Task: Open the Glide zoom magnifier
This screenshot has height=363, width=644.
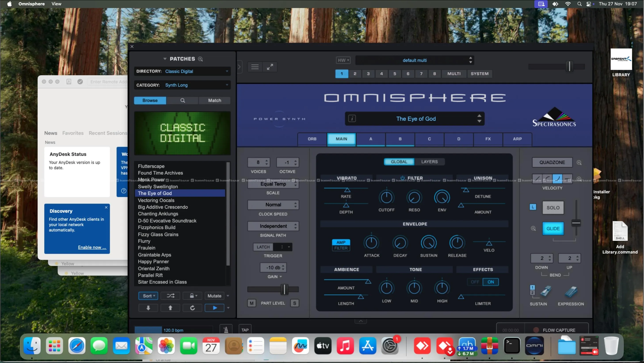Action: 533,229
